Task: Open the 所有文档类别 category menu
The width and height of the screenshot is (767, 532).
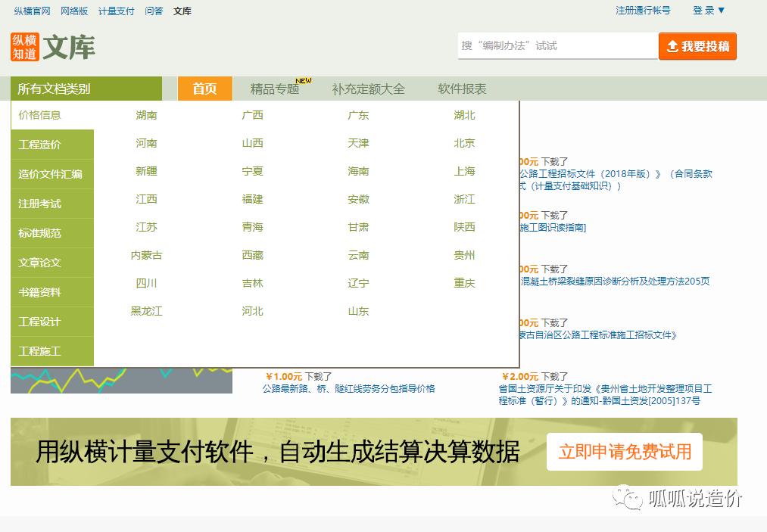Action: pyautogui.click(x=57, y=89)
